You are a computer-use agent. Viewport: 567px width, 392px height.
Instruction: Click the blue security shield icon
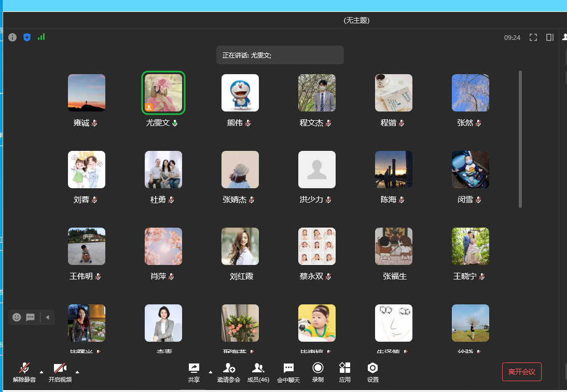click(x=27, y=37)
